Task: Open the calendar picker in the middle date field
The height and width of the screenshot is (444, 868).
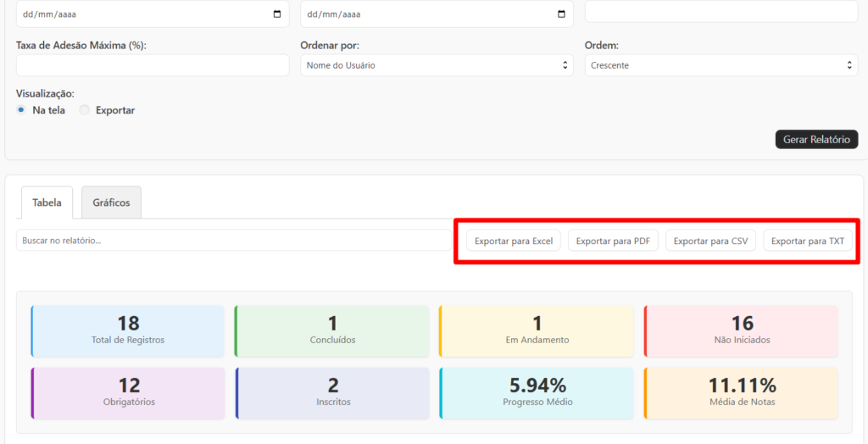Action: point(561,14)
